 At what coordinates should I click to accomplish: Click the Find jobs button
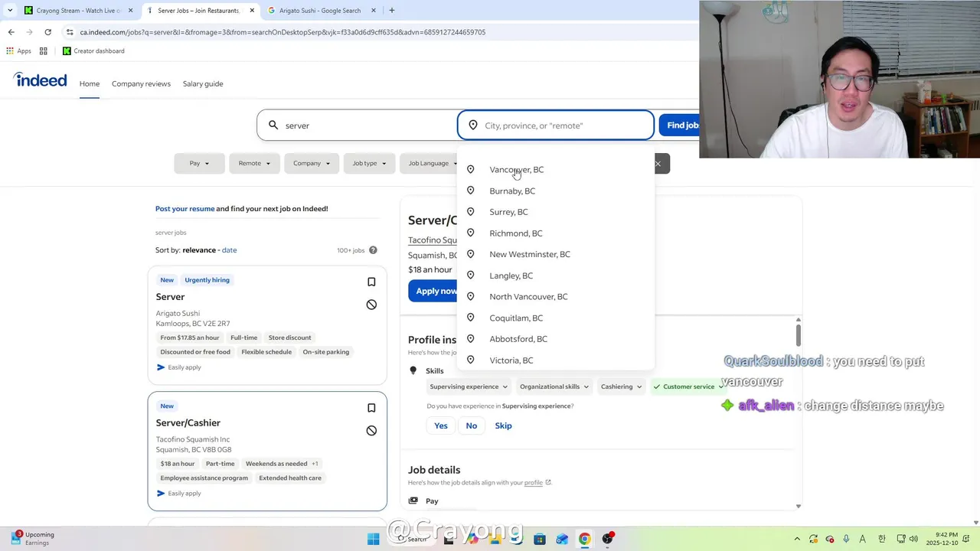(x=679, y=126)
